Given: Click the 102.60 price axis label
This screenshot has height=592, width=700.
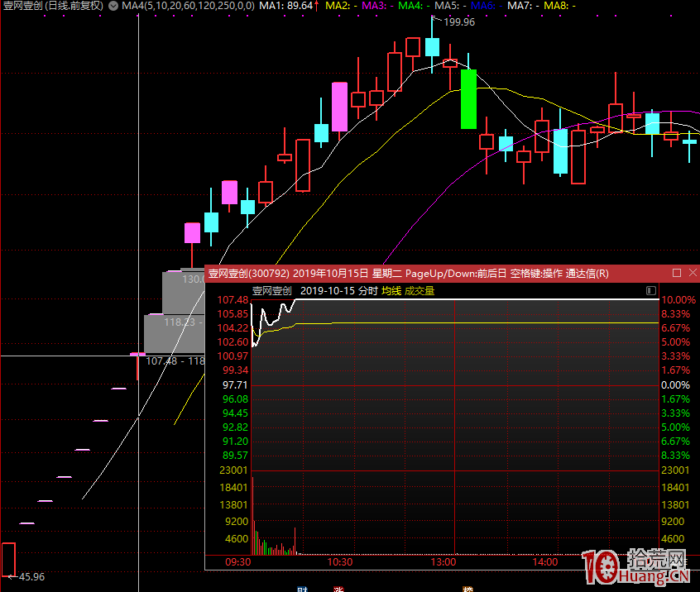Looking at the screenshot, I should [x=233, y=341].
